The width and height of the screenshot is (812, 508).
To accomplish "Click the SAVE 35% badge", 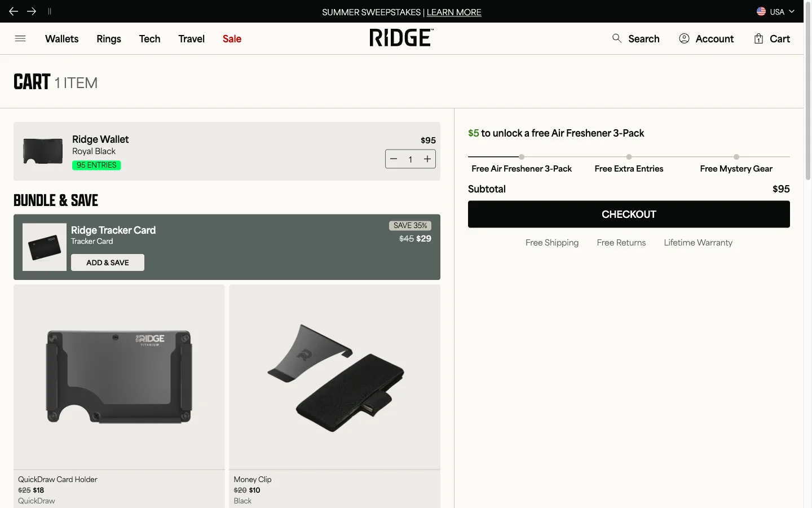I will 410,226.
